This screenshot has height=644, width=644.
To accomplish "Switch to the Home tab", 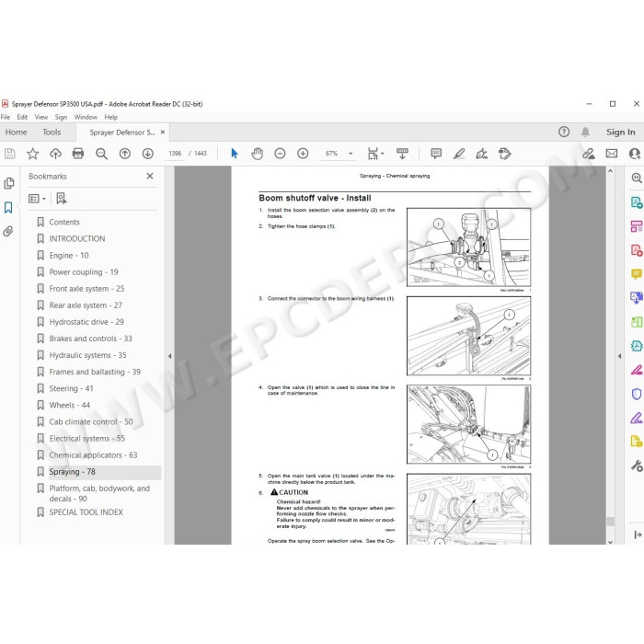I will click(16, 132).
